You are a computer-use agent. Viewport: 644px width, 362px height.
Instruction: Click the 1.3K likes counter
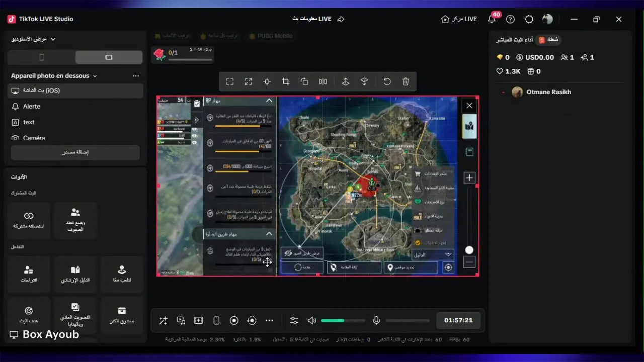tap(508, 71)
